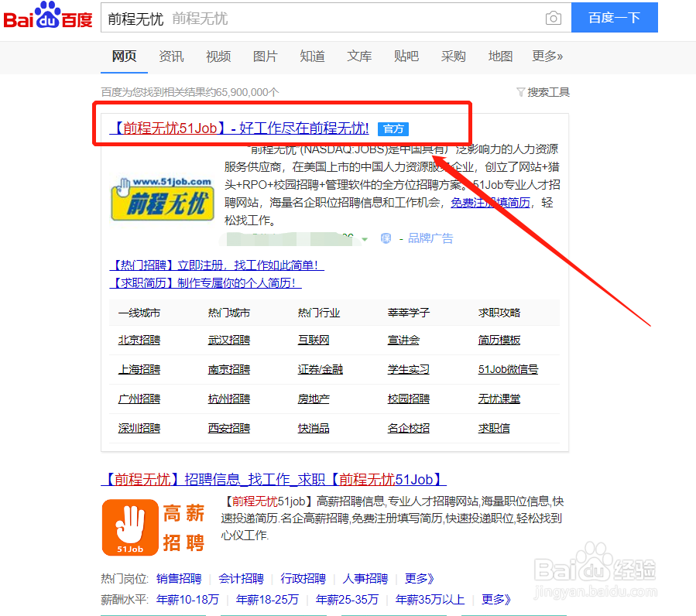Click 更多》 in 热门岗位 row
696x616 pixels.
(x=420, y=578)
